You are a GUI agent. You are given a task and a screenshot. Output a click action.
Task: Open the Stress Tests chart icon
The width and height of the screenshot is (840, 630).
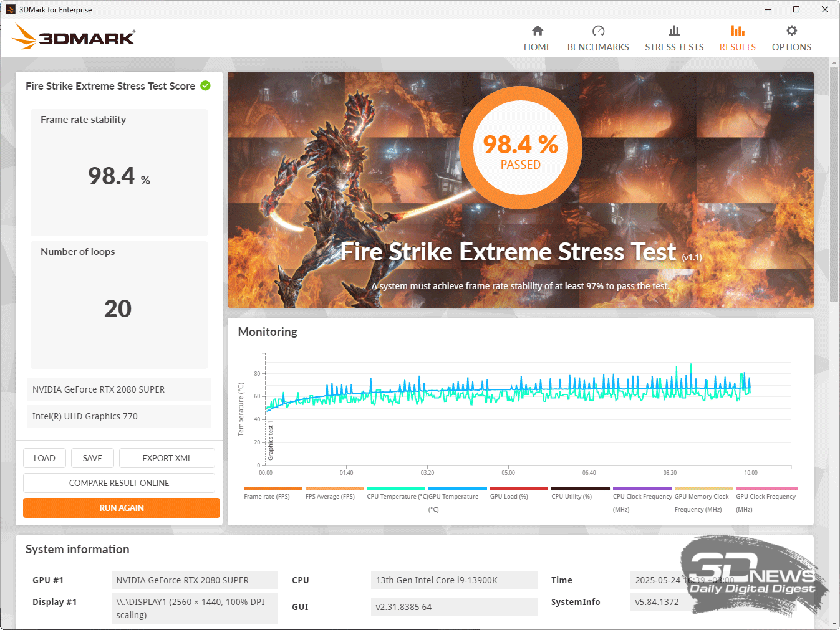click(674, 31)
